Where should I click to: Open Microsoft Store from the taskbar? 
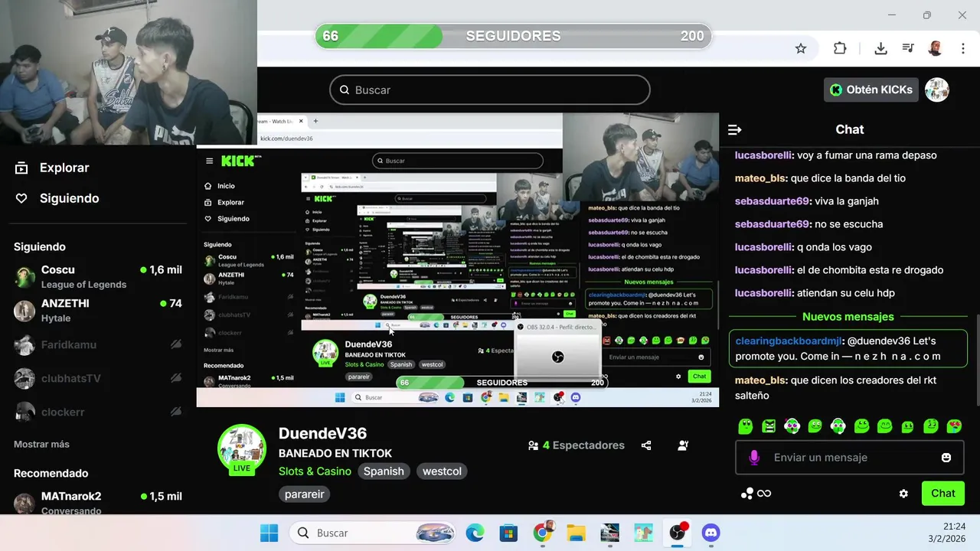[x=508, y=533]
